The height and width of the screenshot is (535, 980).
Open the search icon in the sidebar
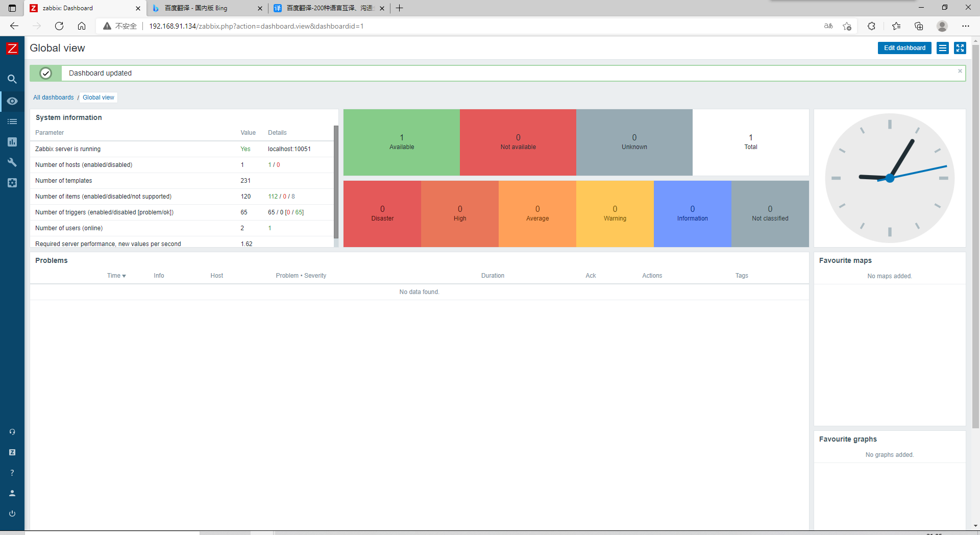(x=12, y=79)
